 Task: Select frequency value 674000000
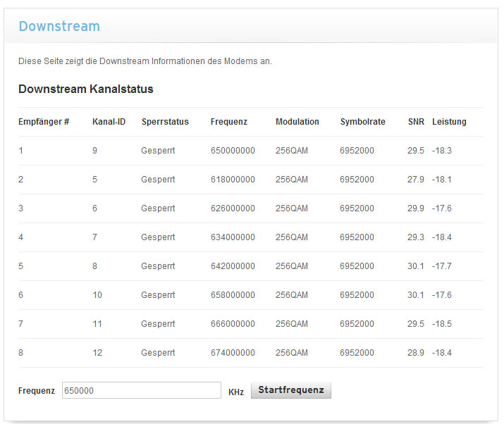coord(233,353)
